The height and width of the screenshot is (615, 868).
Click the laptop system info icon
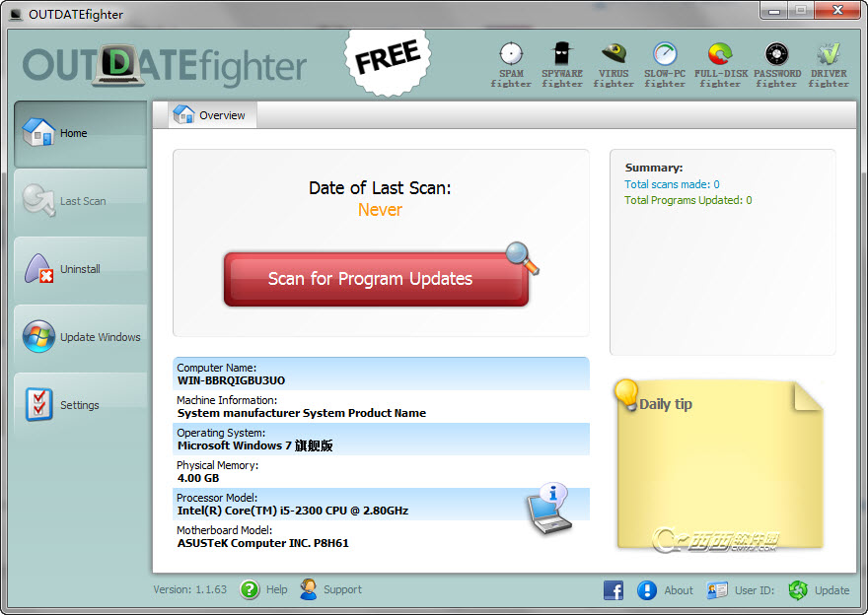point(548,509)
